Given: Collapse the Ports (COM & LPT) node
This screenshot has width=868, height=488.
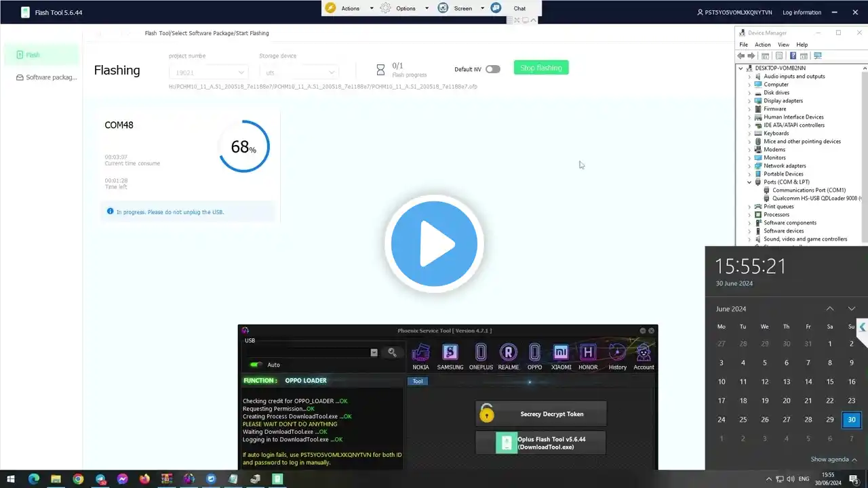Looking at the screenshot, I should coord(749,182).
